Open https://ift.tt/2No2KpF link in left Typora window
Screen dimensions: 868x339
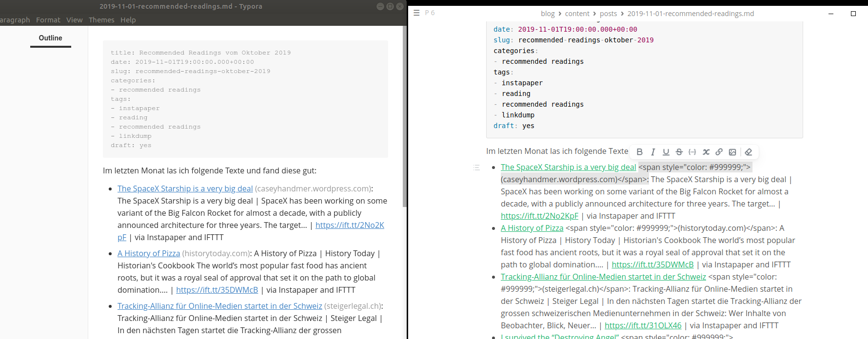(350, 226)
